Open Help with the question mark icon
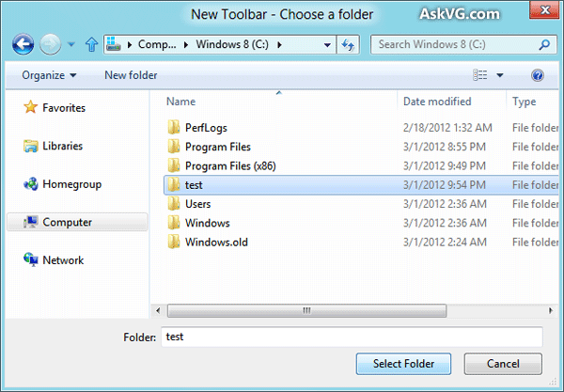 coord(538,75)
